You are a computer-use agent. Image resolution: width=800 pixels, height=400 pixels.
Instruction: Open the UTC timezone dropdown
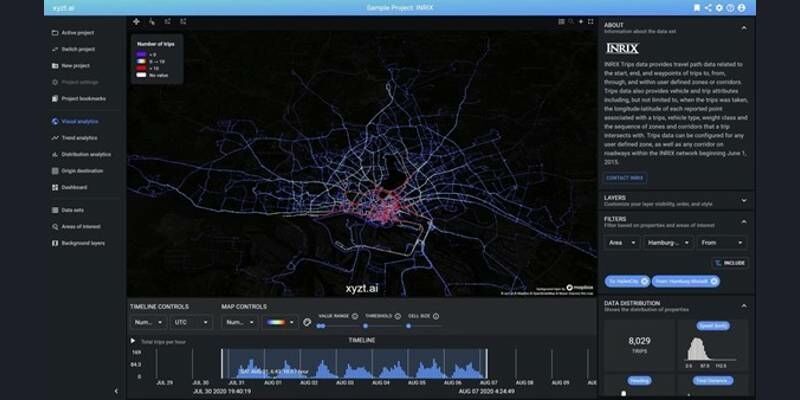coord(191,322)
